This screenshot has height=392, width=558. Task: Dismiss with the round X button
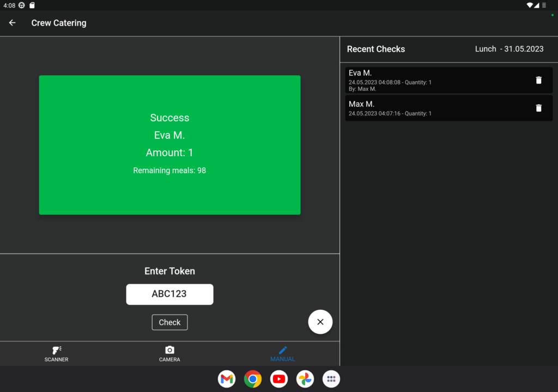tap(320, 322)
